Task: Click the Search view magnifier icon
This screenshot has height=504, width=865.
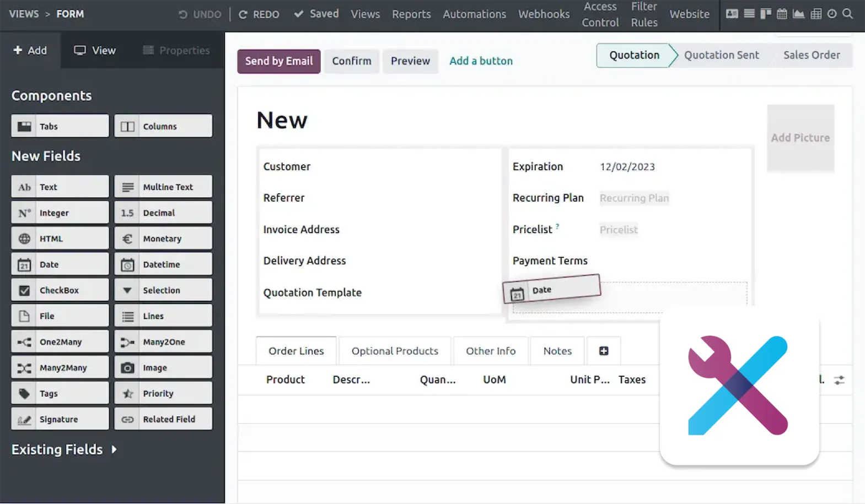Action: [848, 14]
